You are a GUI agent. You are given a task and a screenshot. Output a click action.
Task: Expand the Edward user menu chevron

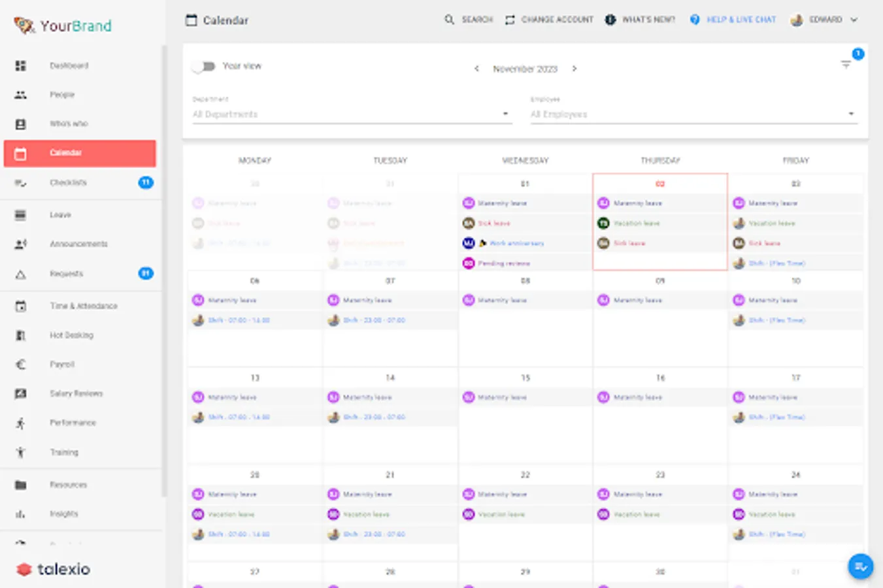(854, 20)
